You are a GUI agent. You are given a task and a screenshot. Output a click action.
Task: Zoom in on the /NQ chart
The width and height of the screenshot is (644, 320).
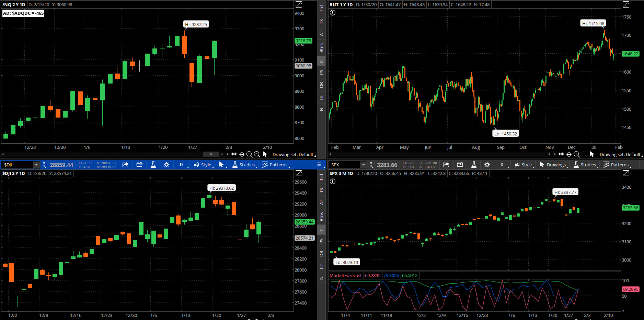(249, 154)
